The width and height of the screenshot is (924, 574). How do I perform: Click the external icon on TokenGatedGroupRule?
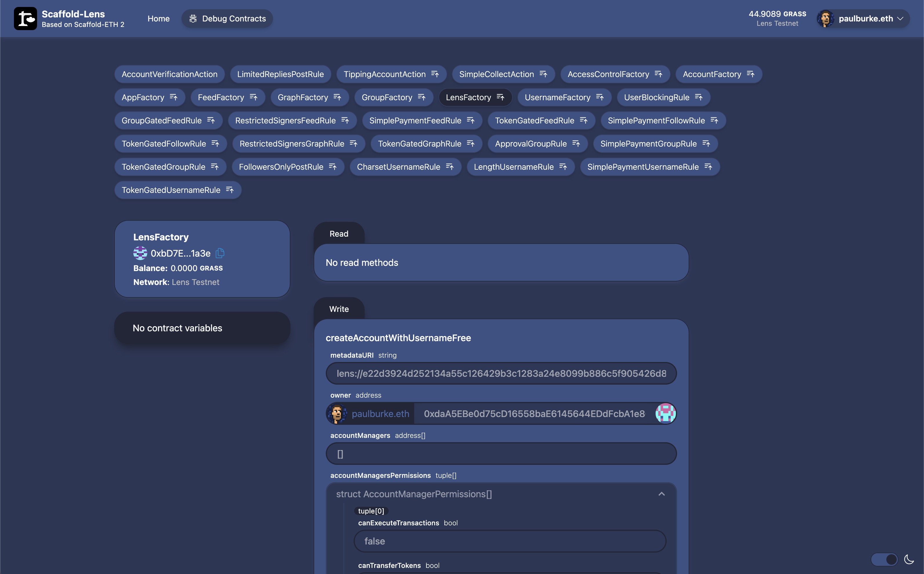click(x=215, y=167)
